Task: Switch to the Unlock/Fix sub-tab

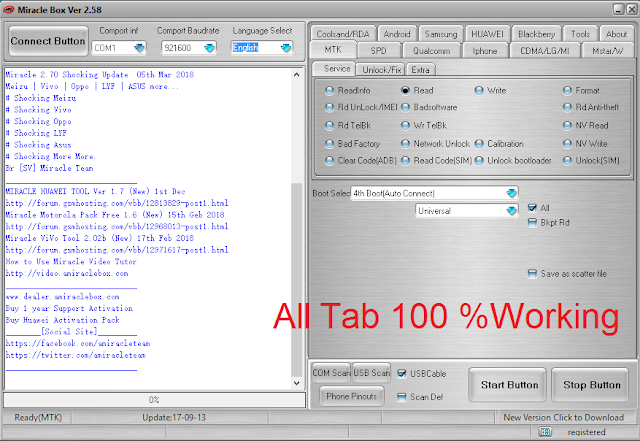Action: click(x=382, y=70)
